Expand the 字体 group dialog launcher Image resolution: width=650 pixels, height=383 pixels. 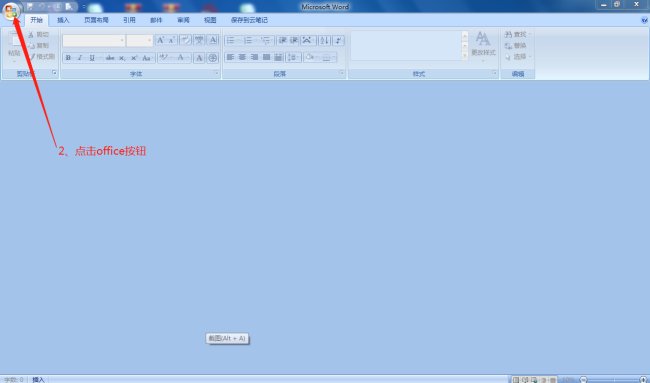[216, 73]
